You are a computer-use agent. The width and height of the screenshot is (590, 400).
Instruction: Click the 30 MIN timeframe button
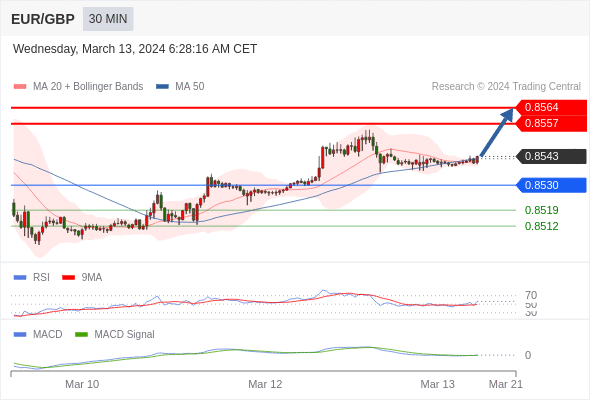[x=108, y=19]
